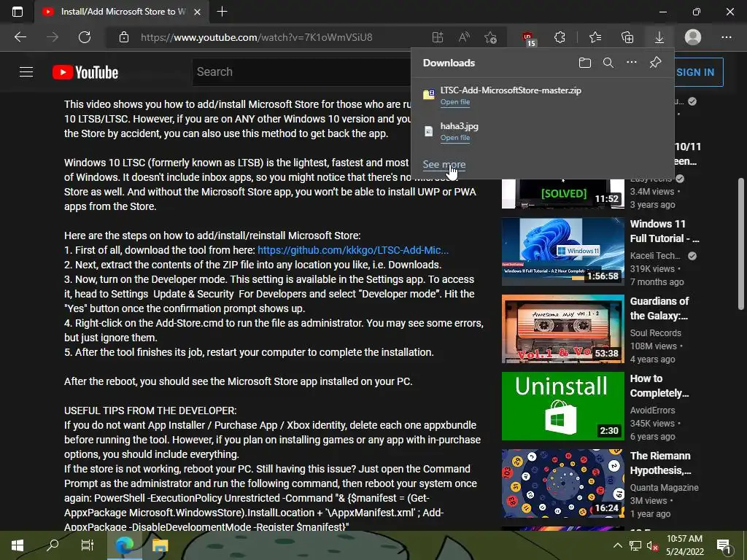
Task: Open the Uninstall 2:30 video thumbnail
Action: click(562, 406)
